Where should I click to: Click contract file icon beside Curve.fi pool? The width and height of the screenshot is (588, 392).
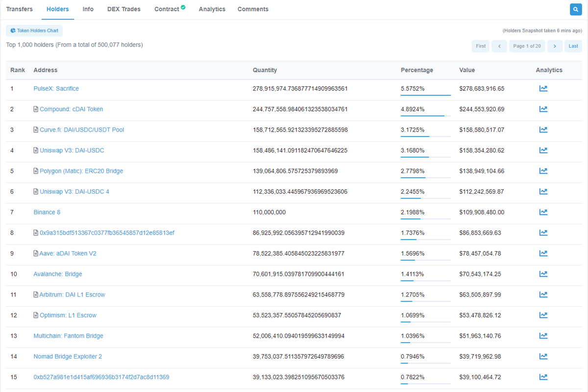36,130
